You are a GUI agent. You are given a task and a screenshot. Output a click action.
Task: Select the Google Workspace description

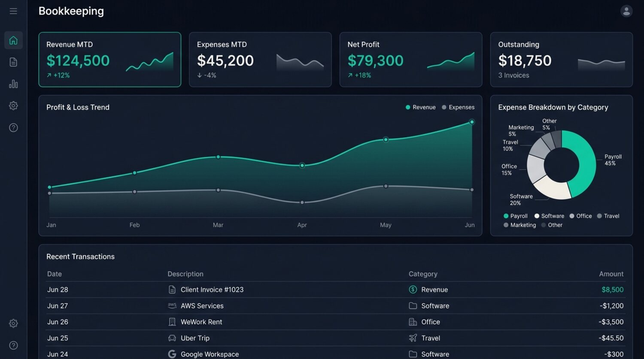210,354
